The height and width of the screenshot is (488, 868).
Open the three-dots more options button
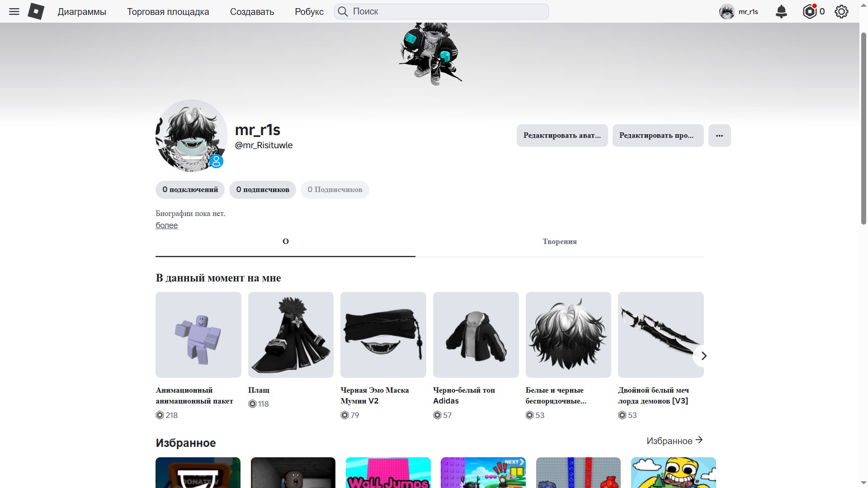pos(719,136)
